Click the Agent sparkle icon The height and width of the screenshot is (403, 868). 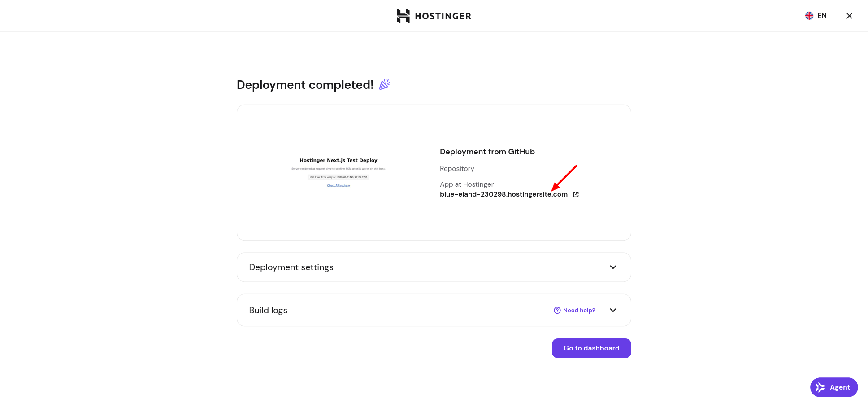coord(820,387)
